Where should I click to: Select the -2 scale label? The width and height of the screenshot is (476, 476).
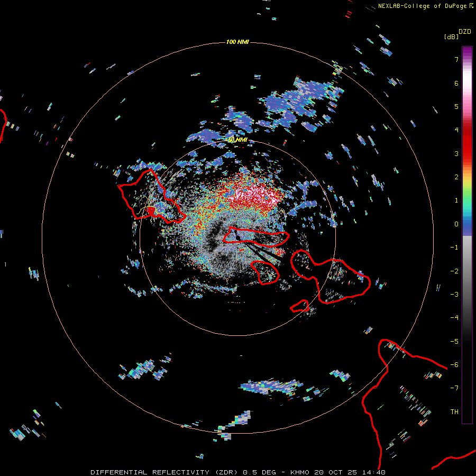tap(454, 271)
